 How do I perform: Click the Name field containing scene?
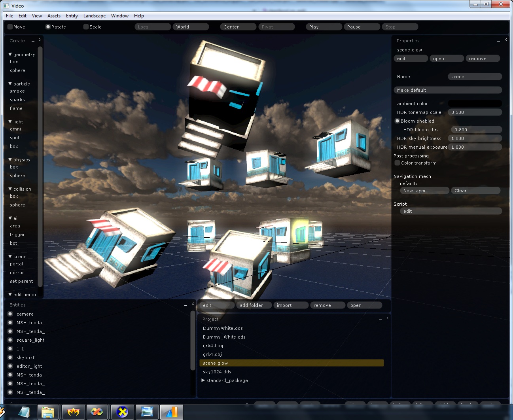[x=475, y=77]
